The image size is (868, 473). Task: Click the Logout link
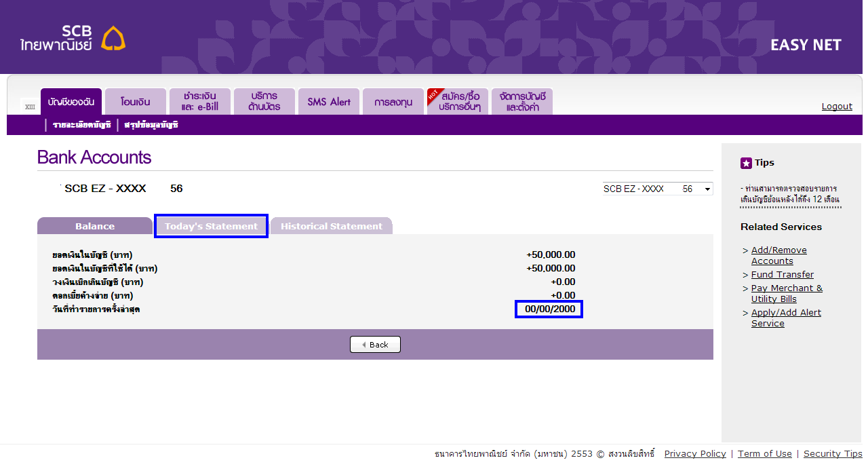point(837,107)
